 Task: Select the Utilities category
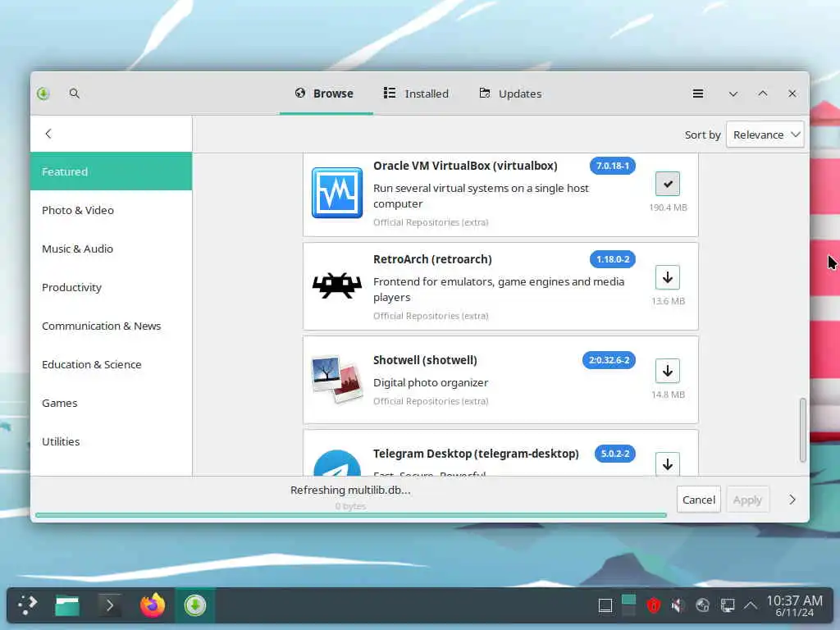point(112,441)
